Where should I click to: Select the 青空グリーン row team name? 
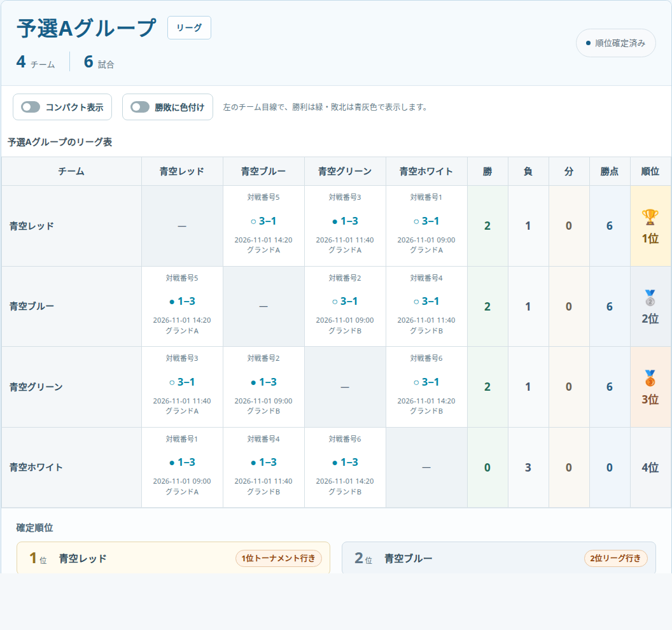(x=36, y=387)
